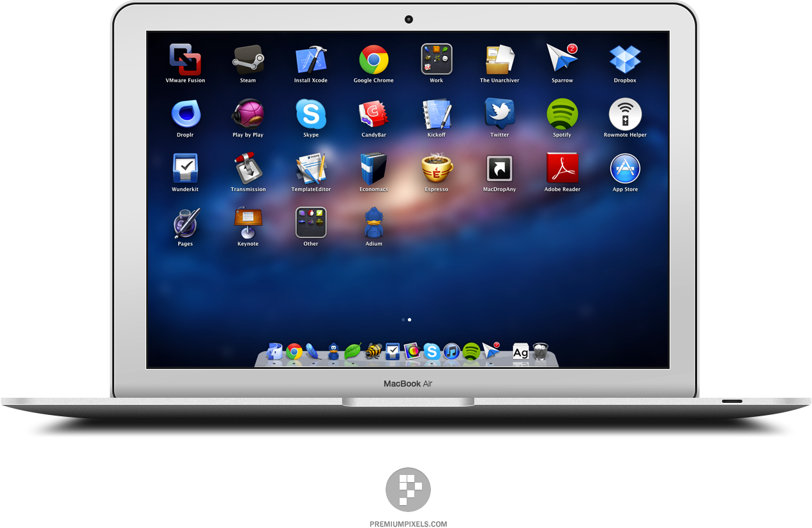The image size is (812, 528).
Task: Open Chrome from the Dock
Action: pyautogui.click(x=294, y=351)
